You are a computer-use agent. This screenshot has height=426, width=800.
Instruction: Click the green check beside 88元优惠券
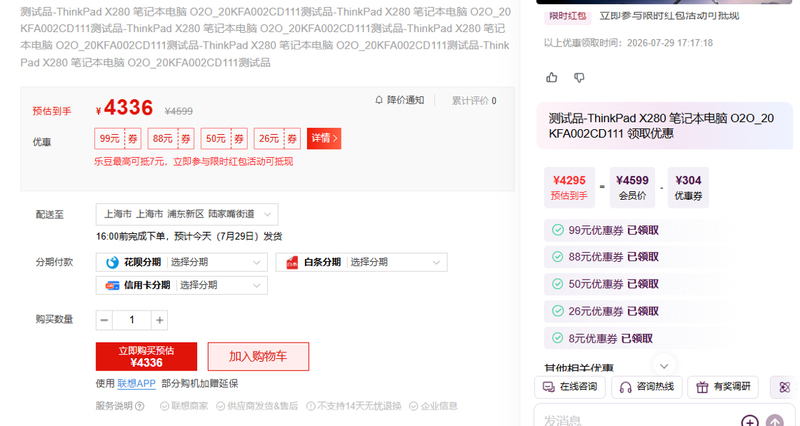(x=558, y=257)
